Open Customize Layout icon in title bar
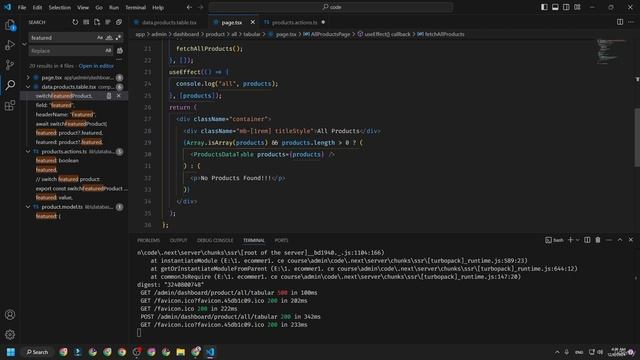The height and width of the screenshot is (360, 640). [577, 7]
